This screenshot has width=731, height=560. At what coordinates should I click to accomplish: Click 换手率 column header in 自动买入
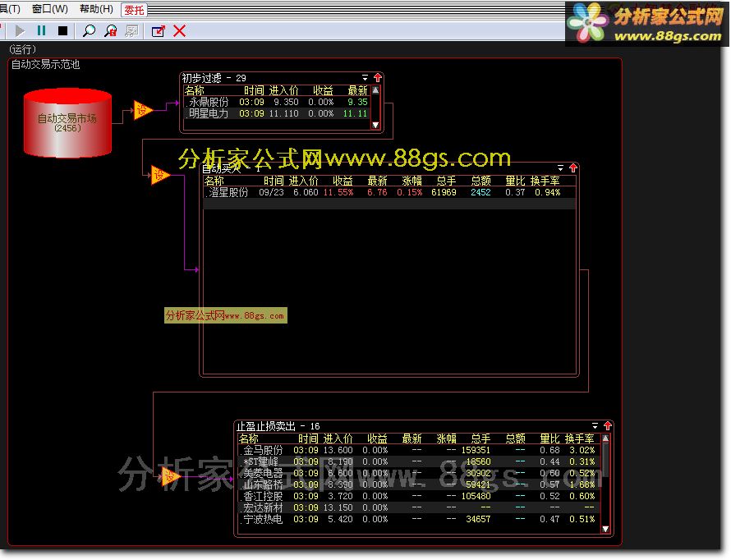coord(545,181)
